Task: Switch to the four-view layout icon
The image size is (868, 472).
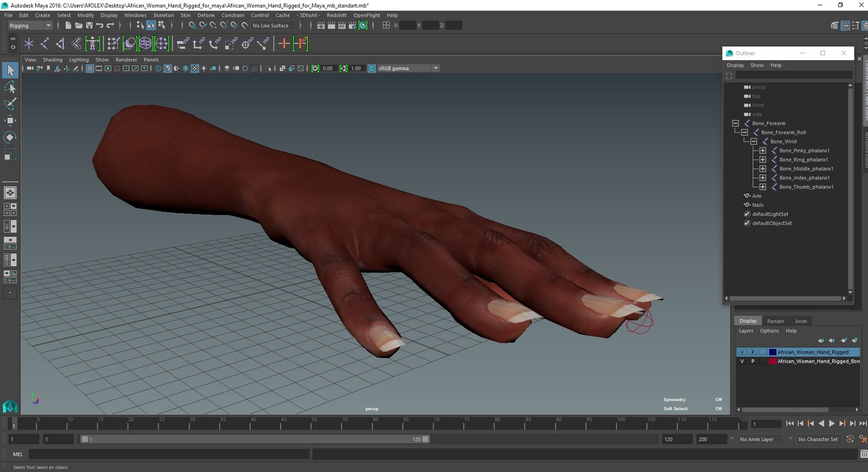Action: point(10,210)
